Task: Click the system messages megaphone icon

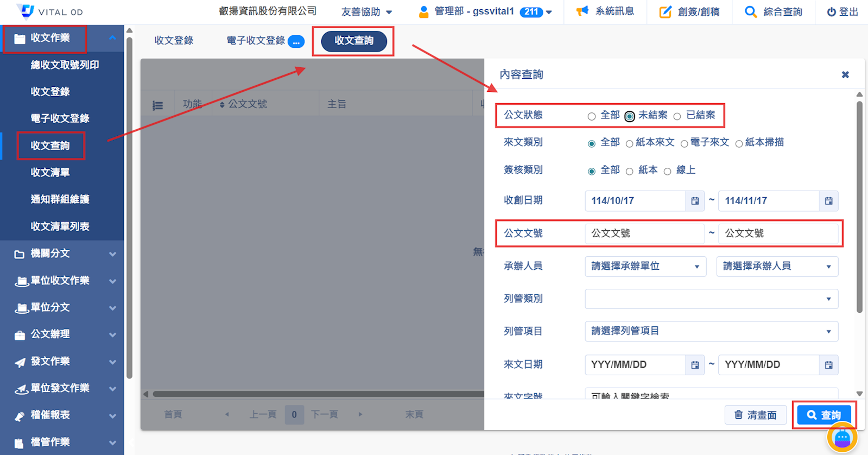Action: click(582, 11)
